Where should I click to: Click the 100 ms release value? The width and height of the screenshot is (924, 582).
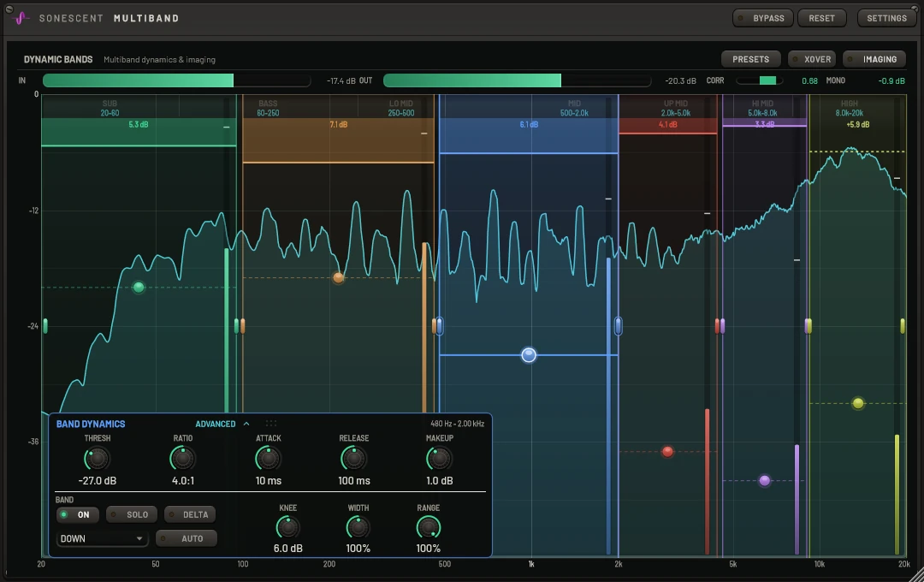click(354, 480)
